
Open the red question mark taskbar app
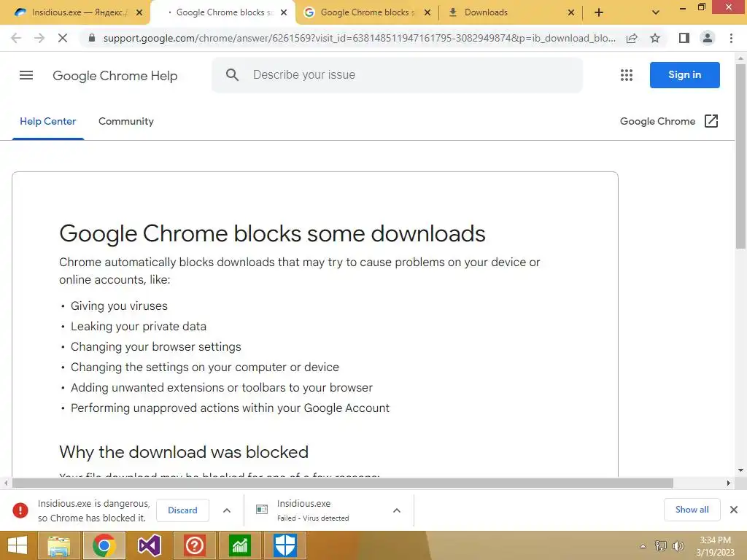tap(194, 545)
